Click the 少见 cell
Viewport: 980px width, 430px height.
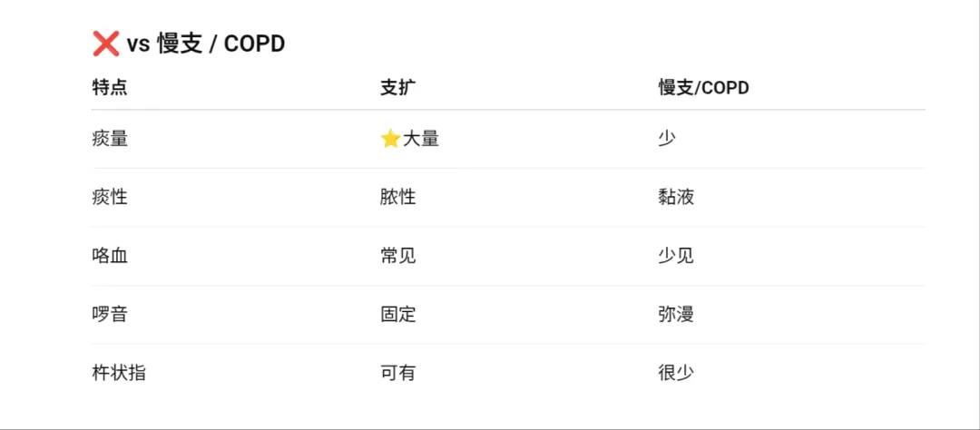tap(676, 256)
